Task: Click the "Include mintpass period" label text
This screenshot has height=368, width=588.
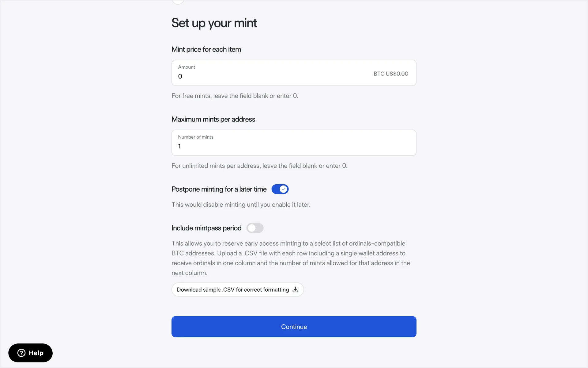Action: 206,228
